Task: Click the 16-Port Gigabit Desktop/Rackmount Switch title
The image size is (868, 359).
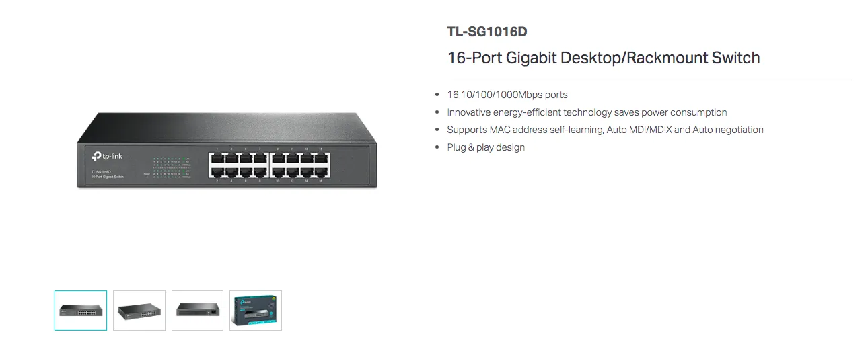Action: tap(604, 58)
